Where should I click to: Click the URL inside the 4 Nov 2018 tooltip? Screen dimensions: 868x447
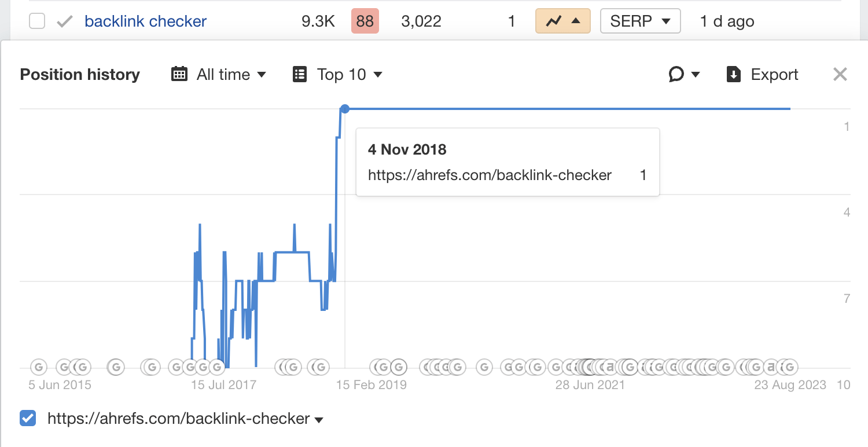click(x=489, y=175)
